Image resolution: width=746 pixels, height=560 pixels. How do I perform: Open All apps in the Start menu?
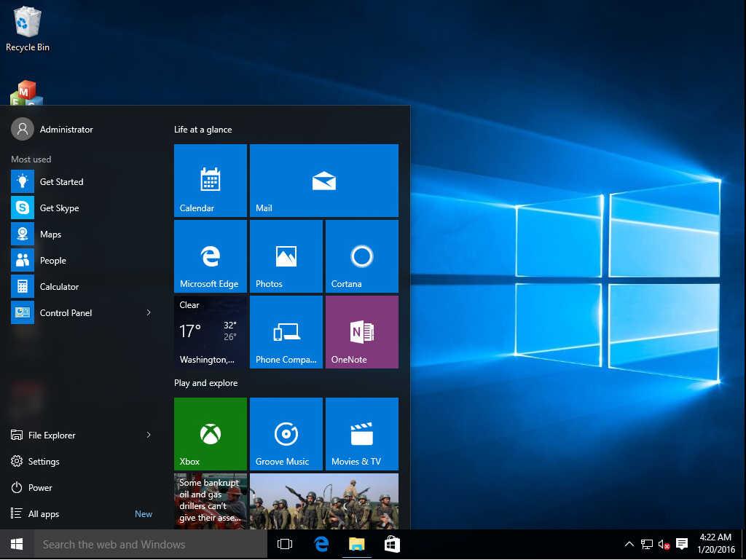pos(44,513)
